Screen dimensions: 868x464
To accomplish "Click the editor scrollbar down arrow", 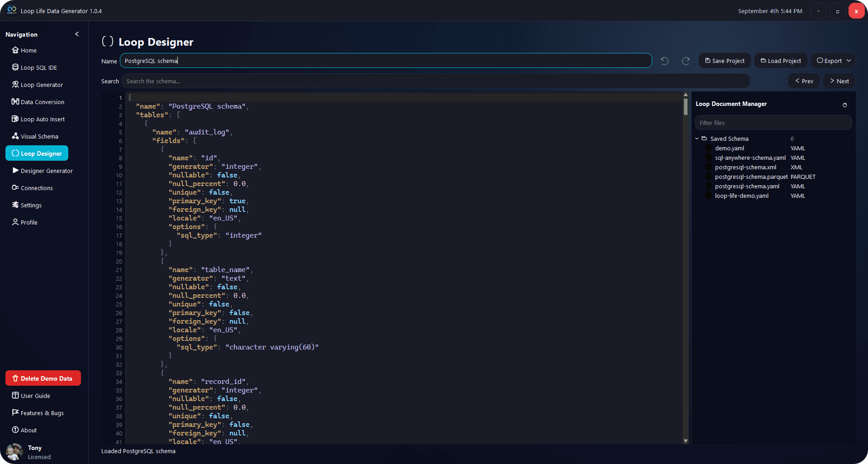I will pos(686,441).
